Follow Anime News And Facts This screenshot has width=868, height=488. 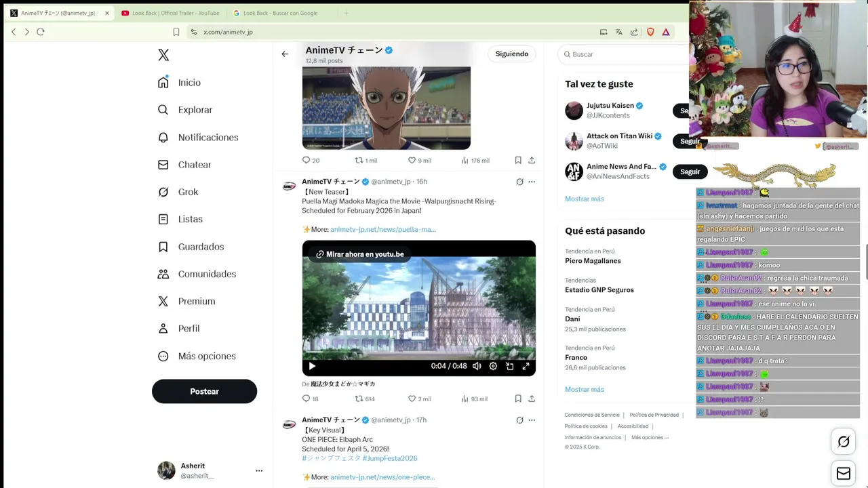(x=690, y=171)
